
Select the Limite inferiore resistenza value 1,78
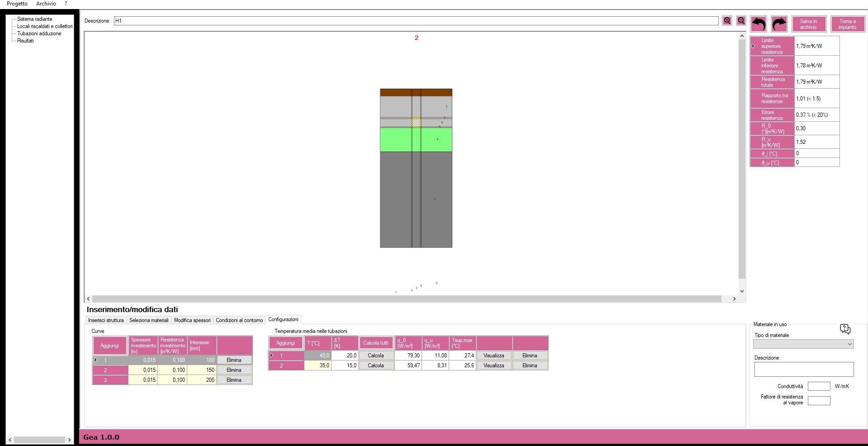817,66
